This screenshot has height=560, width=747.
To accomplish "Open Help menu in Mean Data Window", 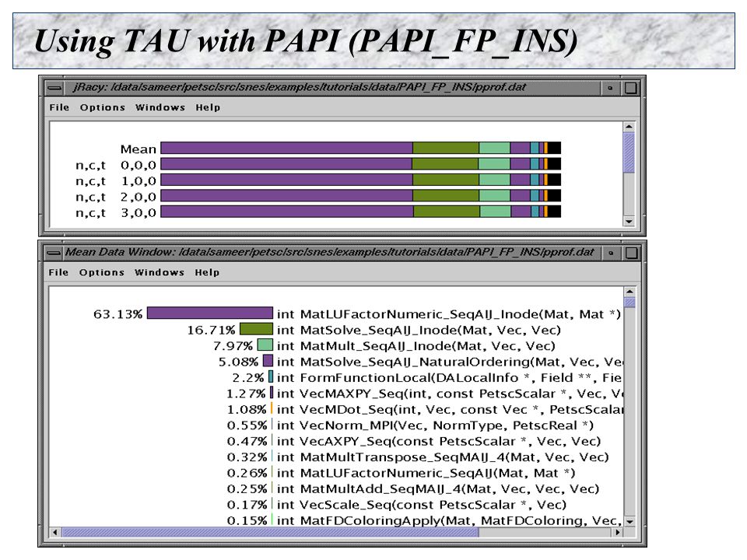I will tap(207, 272).
